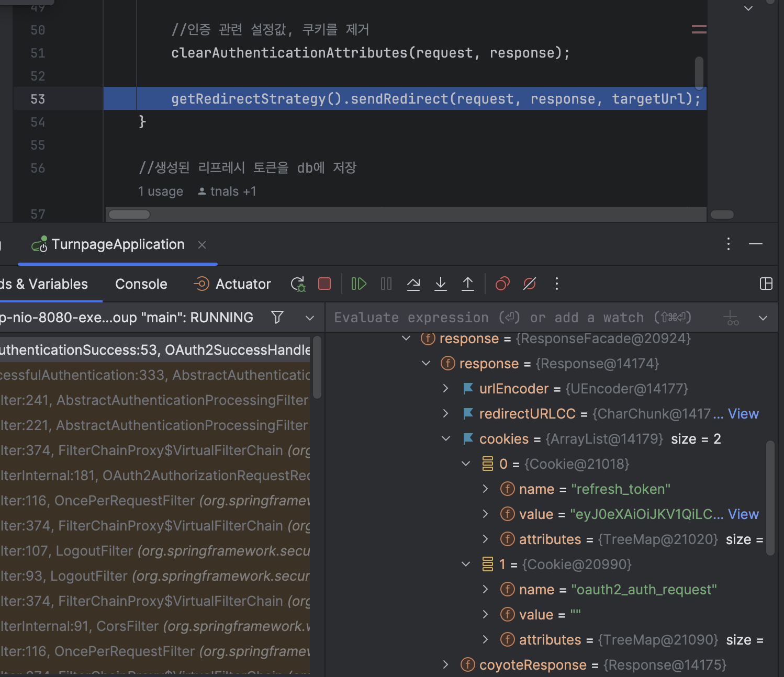Viewport: 784px width, 677px height.
Task: Pause program execution
Action: click(x=386, y=284)
